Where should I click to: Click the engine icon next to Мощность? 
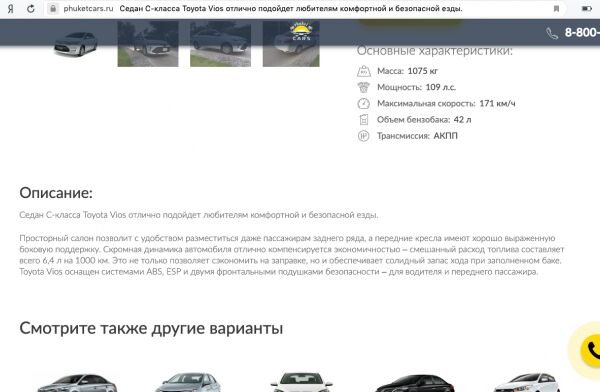(364, 87)
